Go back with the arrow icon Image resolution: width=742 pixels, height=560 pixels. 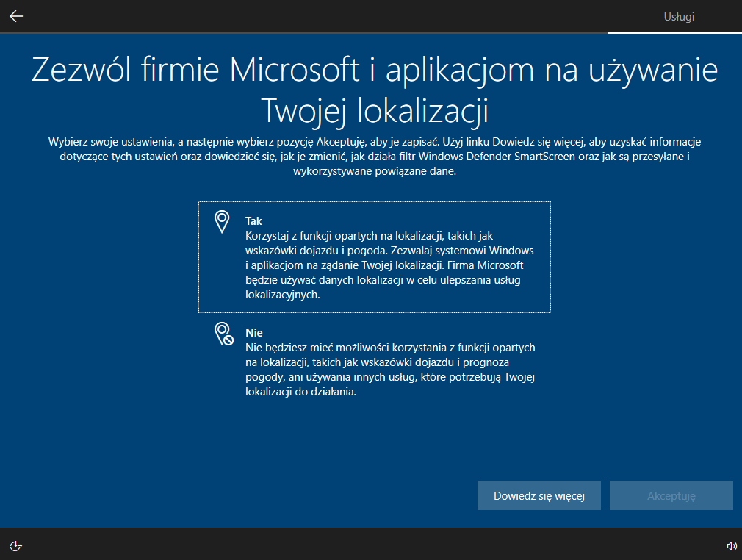16,16
